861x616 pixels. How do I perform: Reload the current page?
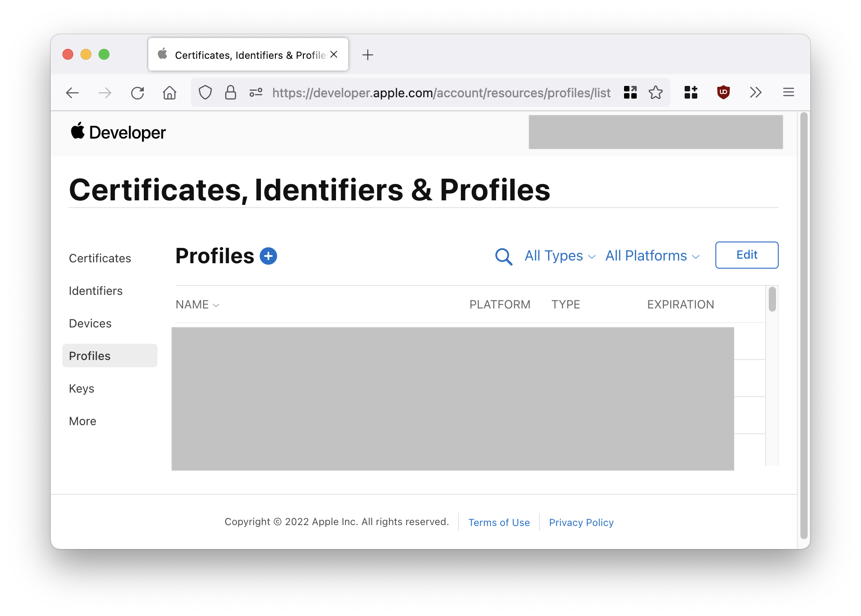pyautogui.click(x=137, y=93)
